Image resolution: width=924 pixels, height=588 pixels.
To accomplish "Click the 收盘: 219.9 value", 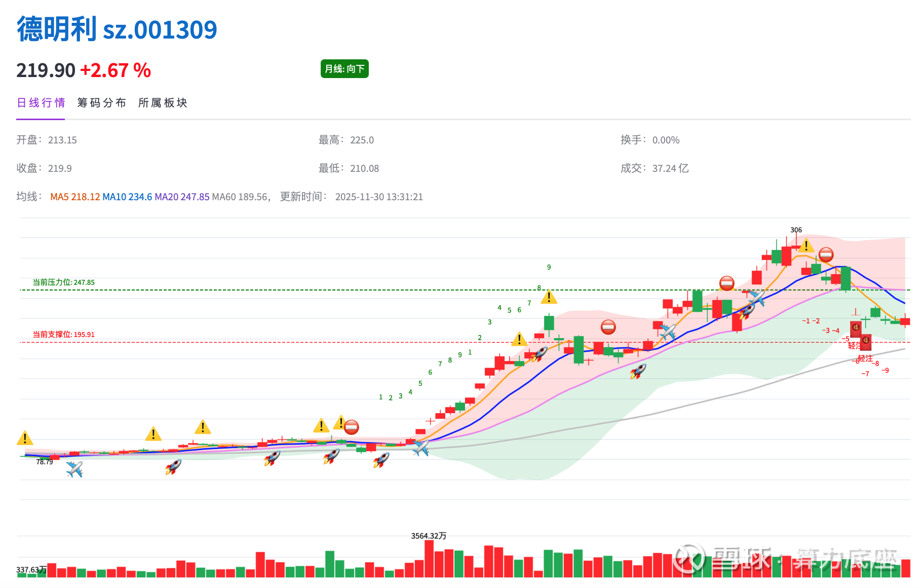I will coord(44,168).
